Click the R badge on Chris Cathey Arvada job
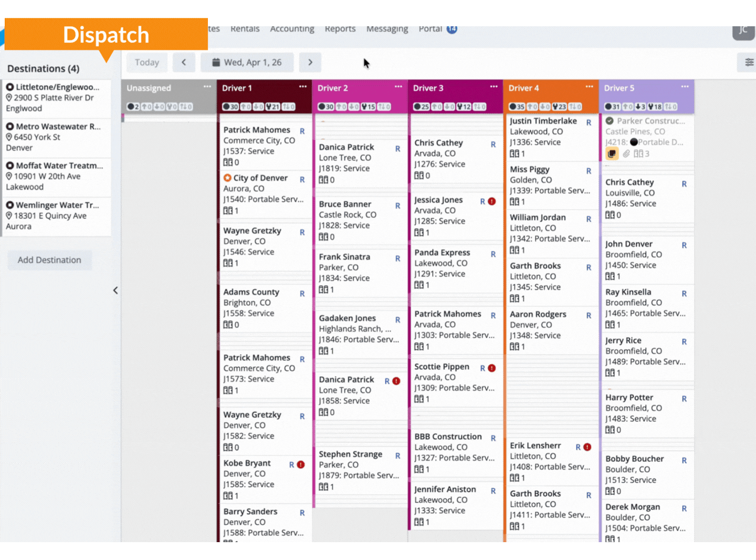 tap(493, 144)
